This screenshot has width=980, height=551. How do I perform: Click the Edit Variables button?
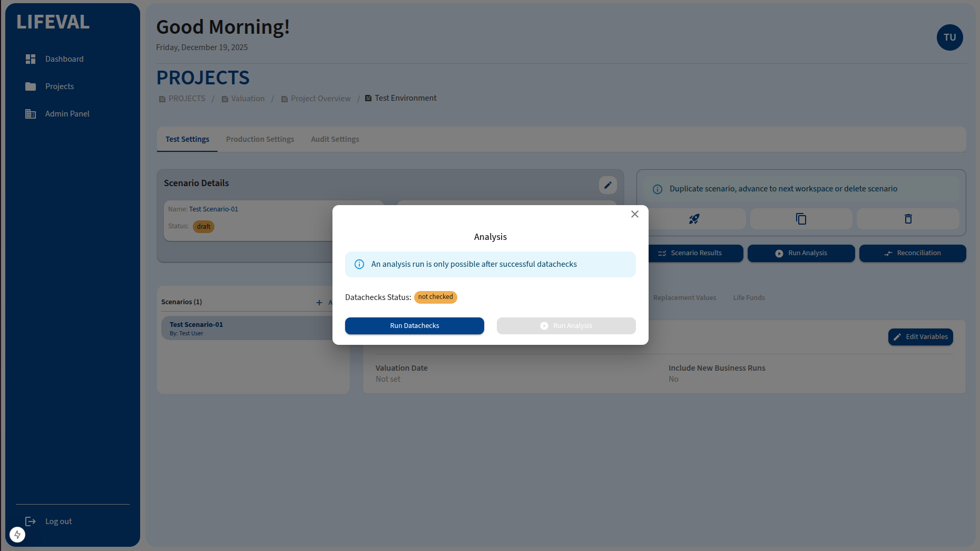click(920, 337)
